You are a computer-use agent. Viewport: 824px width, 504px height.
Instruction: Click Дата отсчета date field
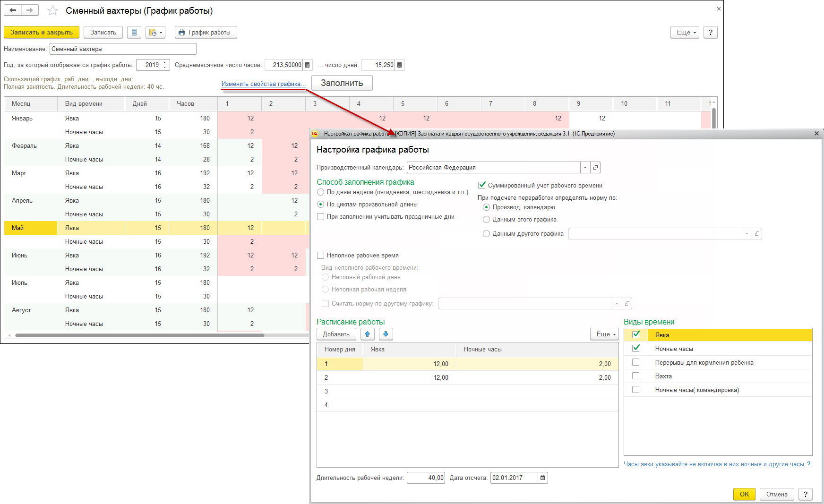click(x=514, y=478)
